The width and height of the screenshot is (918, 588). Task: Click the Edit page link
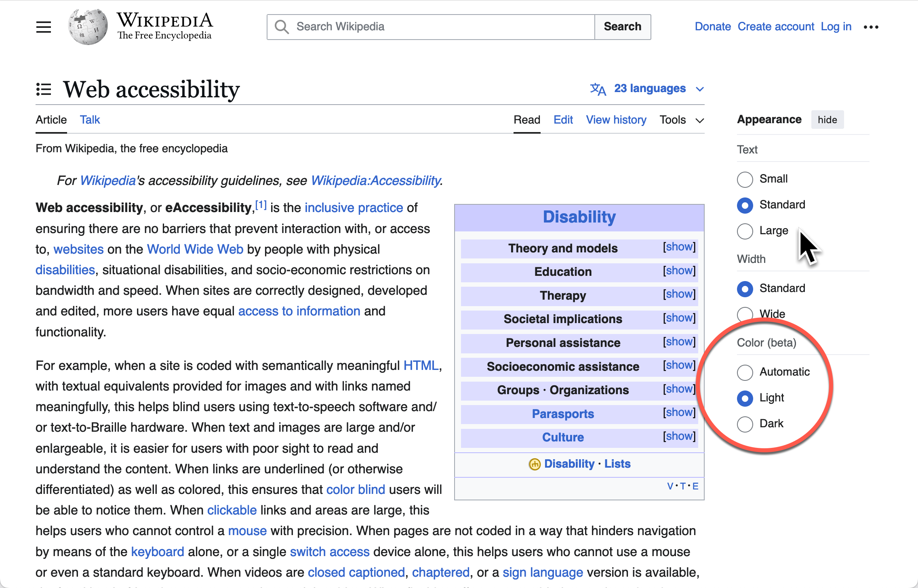pyautogui.click(x=562, y=119)
